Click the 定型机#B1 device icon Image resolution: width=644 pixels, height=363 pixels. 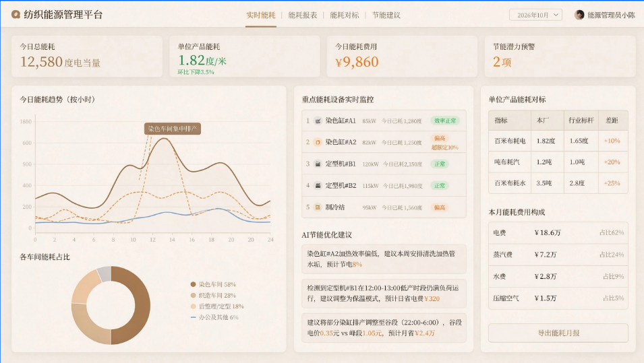point(318,164)
